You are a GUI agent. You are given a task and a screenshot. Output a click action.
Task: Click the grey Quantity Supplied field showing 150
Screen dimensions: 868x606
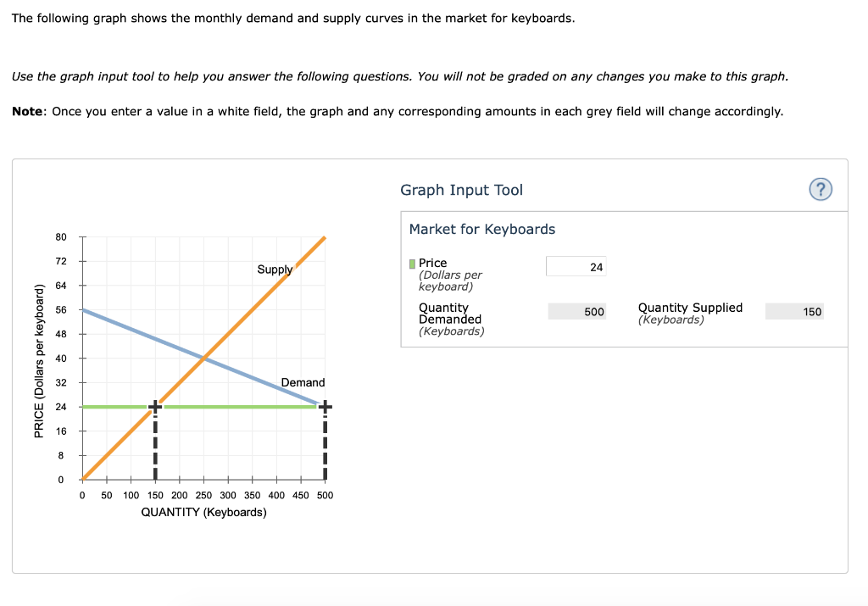coord(794,311)
